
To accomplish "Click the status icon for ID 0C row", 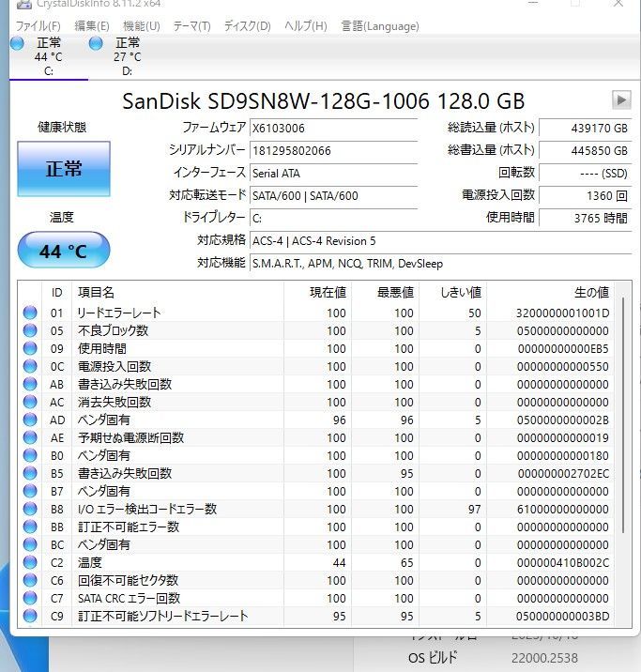I will 30,366.
